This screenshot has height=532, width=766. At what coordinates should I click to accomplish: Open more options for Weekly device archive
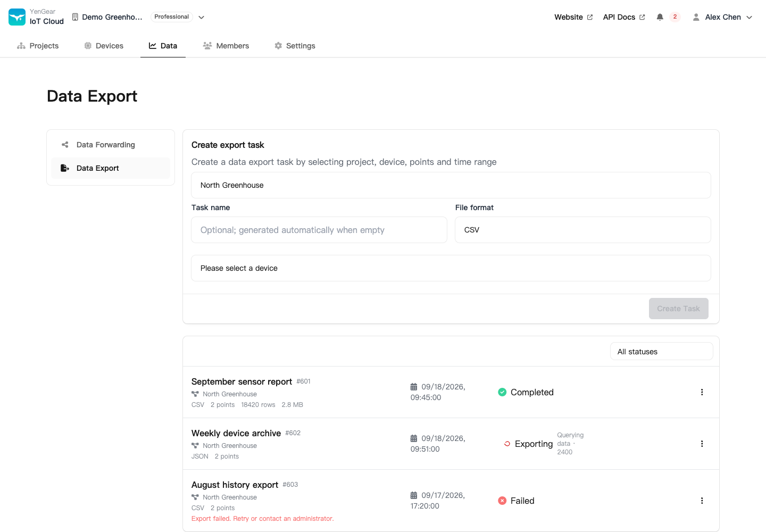click(702, 444)
